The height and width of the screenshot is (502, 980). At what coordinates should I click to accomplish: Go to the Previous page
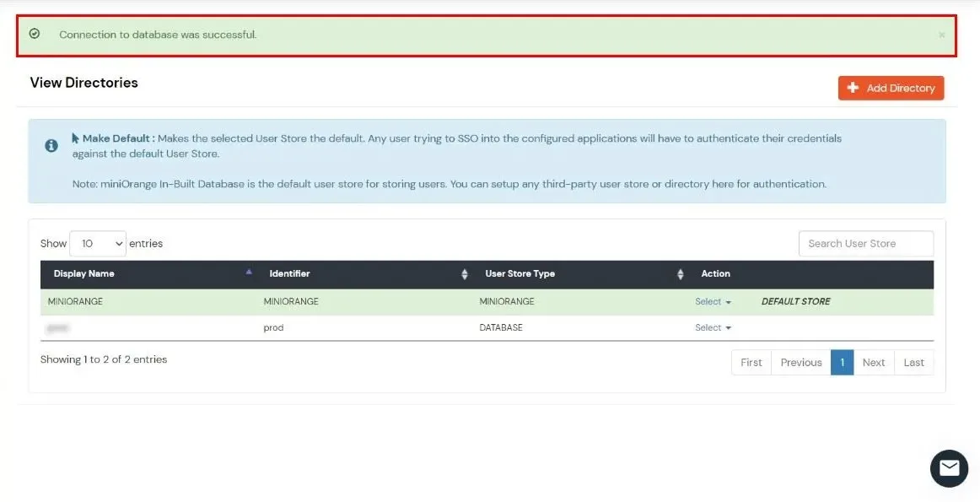[800, 362]
